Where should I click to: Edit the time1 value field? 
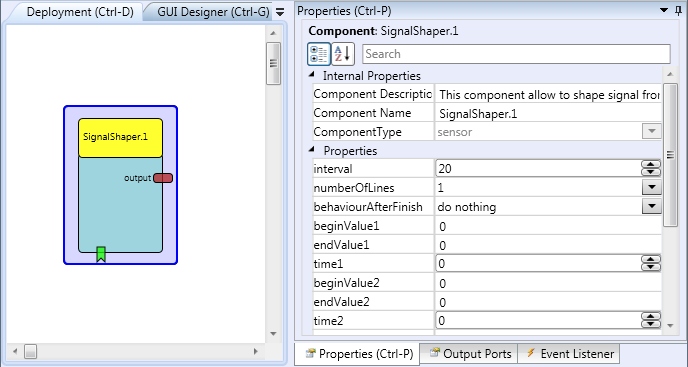point(539,263)
